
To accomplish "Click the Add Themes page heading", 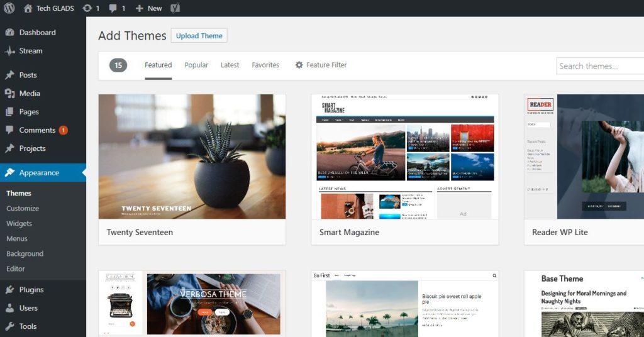I will (132, 36).
